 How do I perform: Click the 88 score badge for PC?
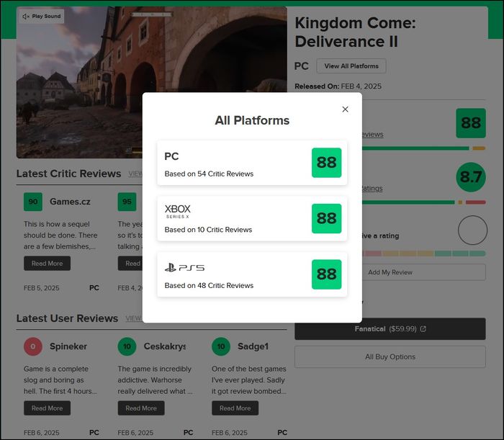[327, 163]
